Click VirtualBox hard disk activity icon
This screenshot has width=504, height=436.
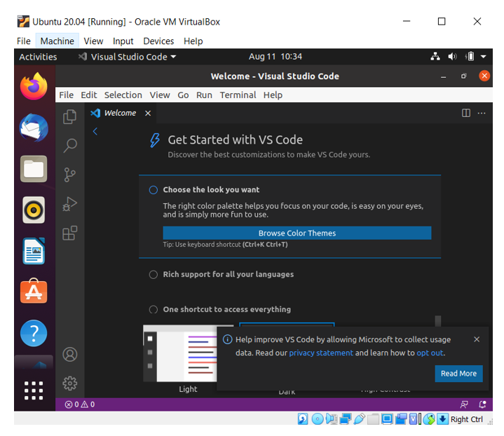point(302,419)
